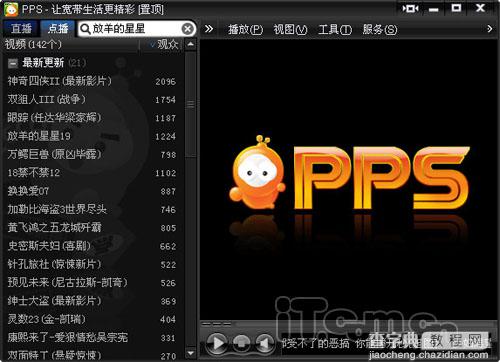Click the Play button
Image resolution: width=500 pixels, height=362 pixels.
[217, 343]
